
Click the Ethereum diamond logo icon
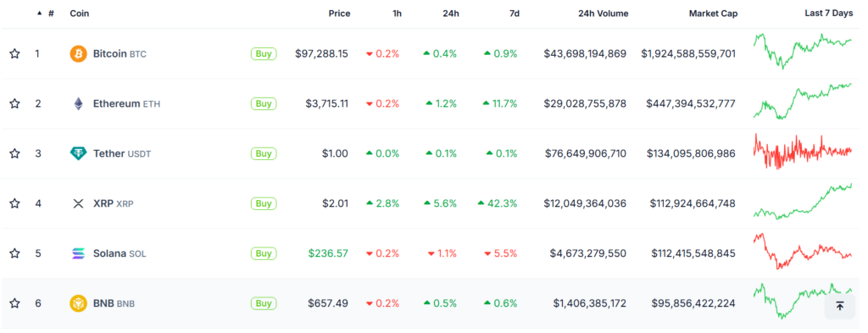(x=78, y=103)
